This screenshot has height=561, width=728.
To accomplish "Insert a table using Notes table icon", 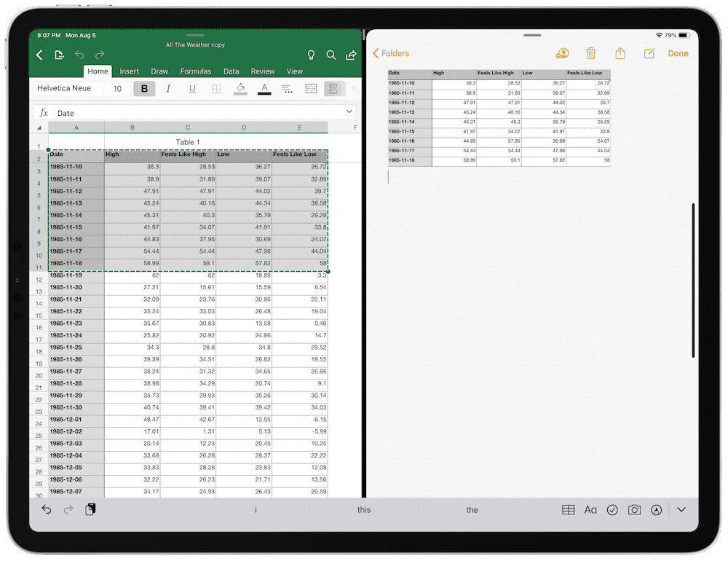I will pyautogui.click(x=569, y=510).
